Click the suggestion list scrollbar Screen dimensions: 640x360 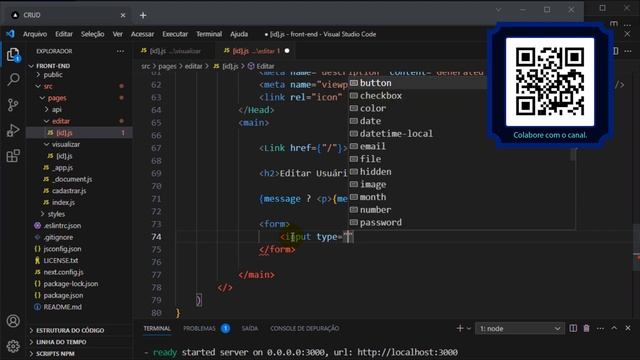point(574,155)
